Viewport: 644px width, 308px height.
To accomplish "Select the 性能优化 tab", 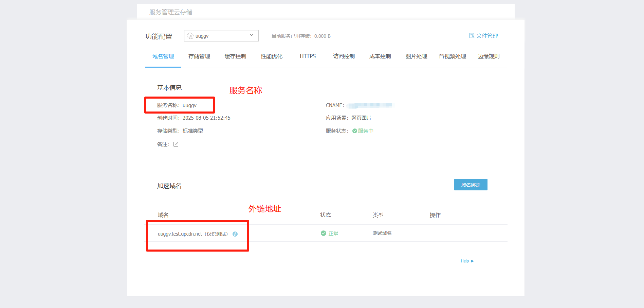I will click(272, 56).
